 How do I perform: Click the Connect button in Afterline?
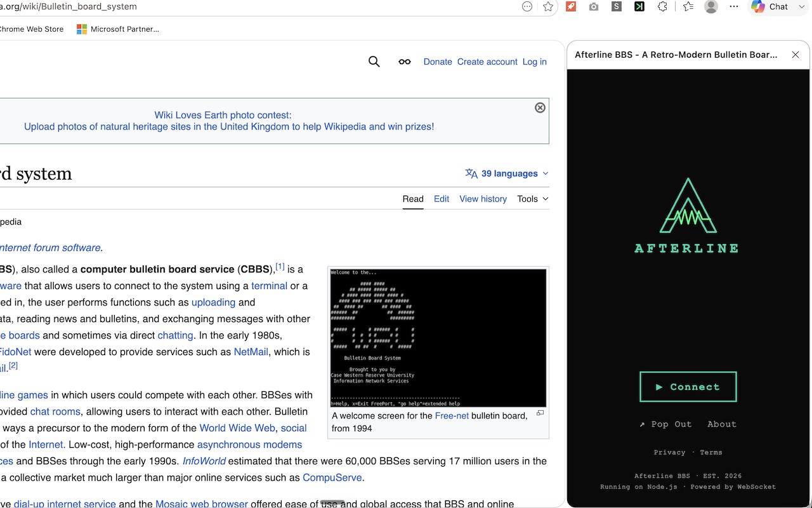click(688, 387)
